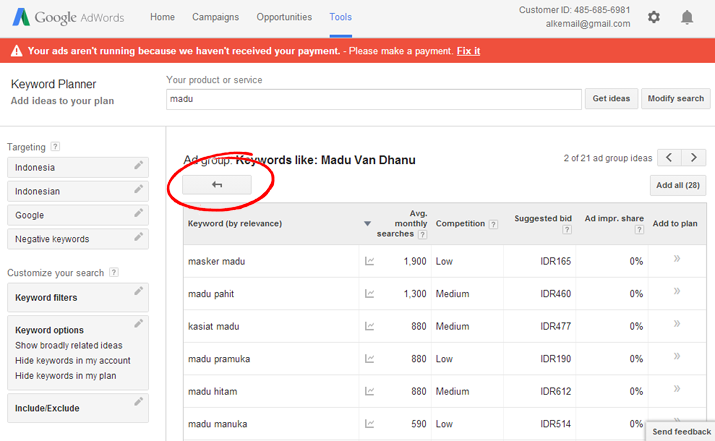Click Add all (28) button
Image resolution: width=715 pixels, height=441 pixels.
(x=678, y=185)
